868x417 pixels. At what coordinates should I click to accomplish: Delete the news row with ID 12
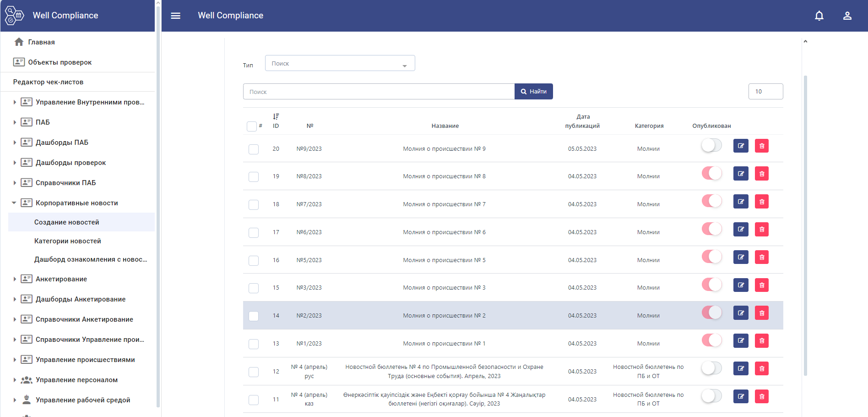click(x=761, y=369)
